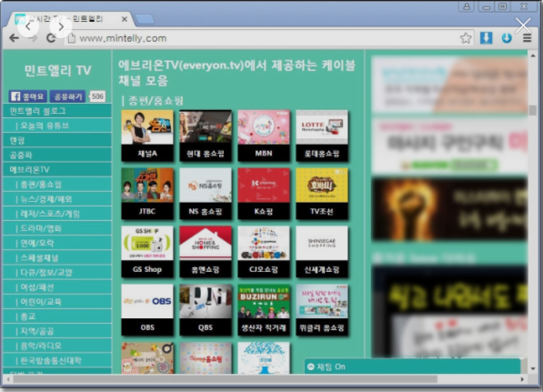Open the 현대 홈쇼핑 channel thumbnail

206,136
